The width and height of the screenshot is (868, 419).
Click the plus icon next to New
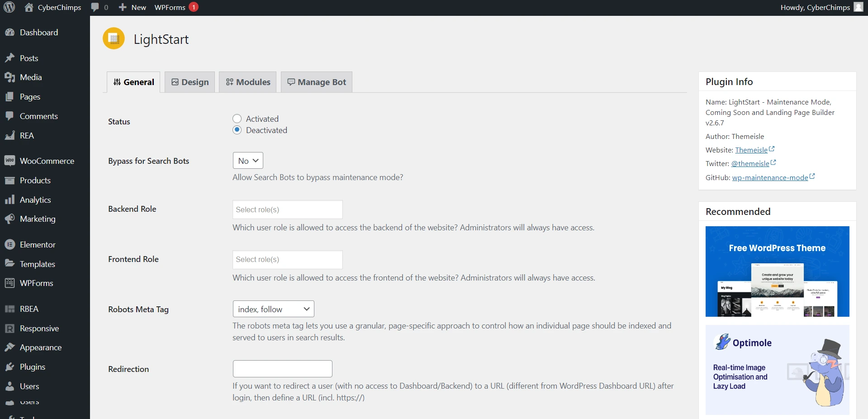coord(123,7)
